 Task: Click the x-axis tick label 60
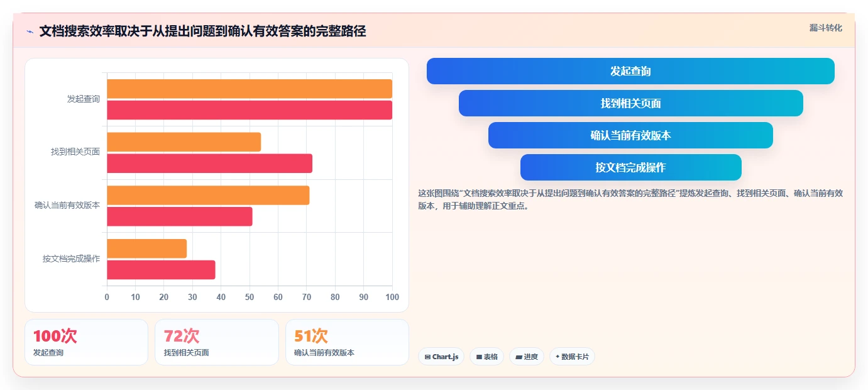pos(278,297)
